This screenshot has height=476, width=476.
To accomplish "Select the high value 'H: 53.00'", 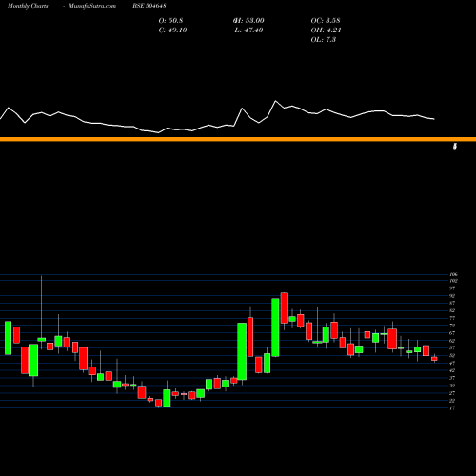I will tap(248, 21).
